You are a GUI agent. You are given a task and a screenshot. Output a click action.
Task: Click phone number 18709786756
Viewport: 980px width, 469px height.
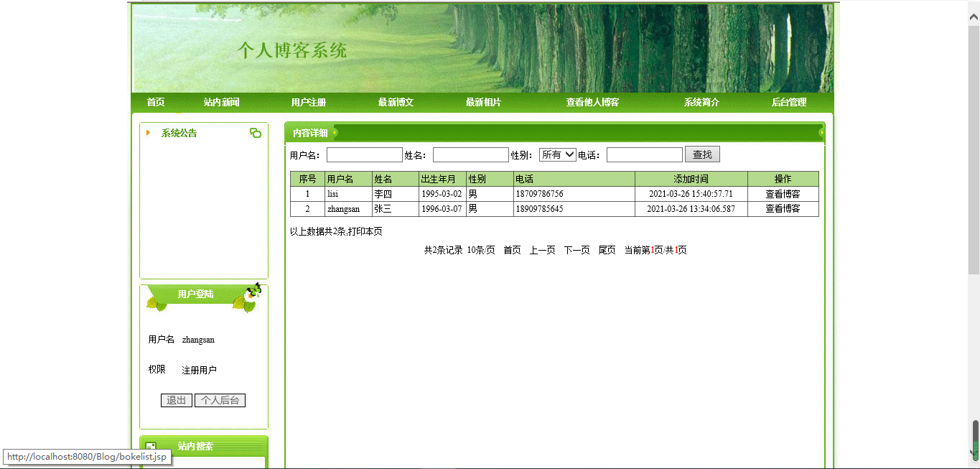(539, 194)
